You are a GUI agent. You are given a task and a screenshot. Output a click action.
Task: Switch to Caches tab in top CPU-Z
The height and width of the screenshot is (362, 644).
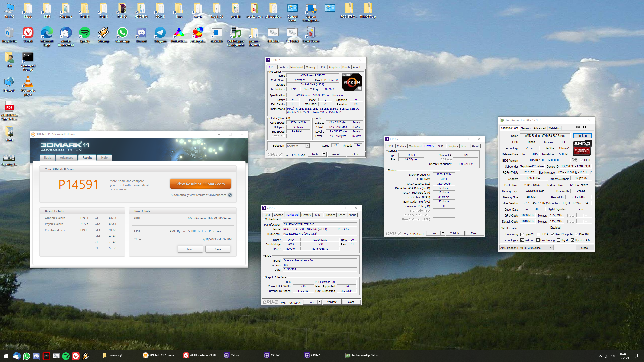283,67
